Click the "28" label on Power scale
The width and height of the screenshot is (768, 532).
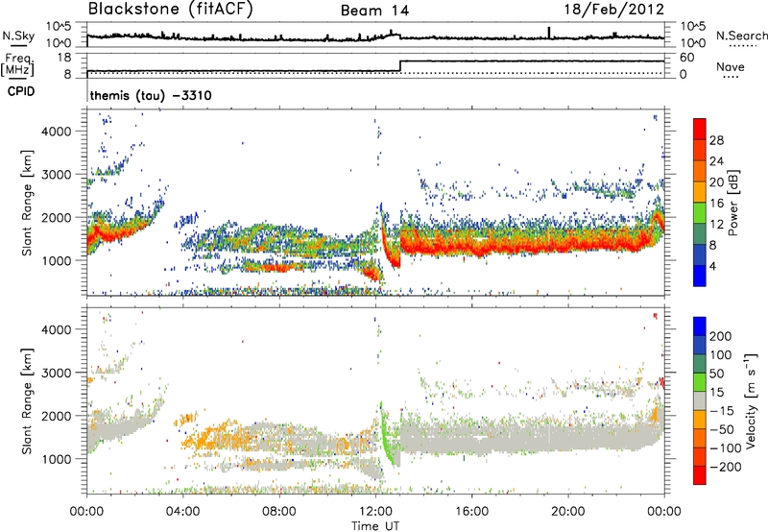click(x=716, y=140)
